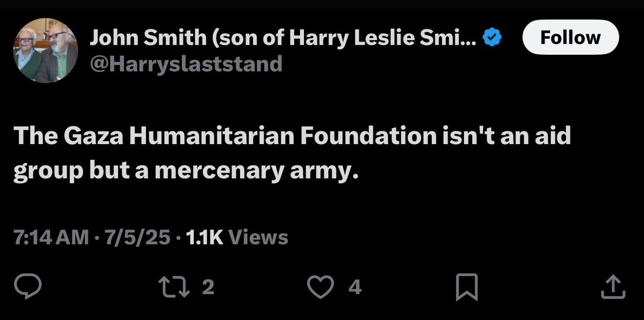The width and height of the screenshot is (644, 320).
Task: Visit the @Harryslaststand handle
Action: point(185,64)
